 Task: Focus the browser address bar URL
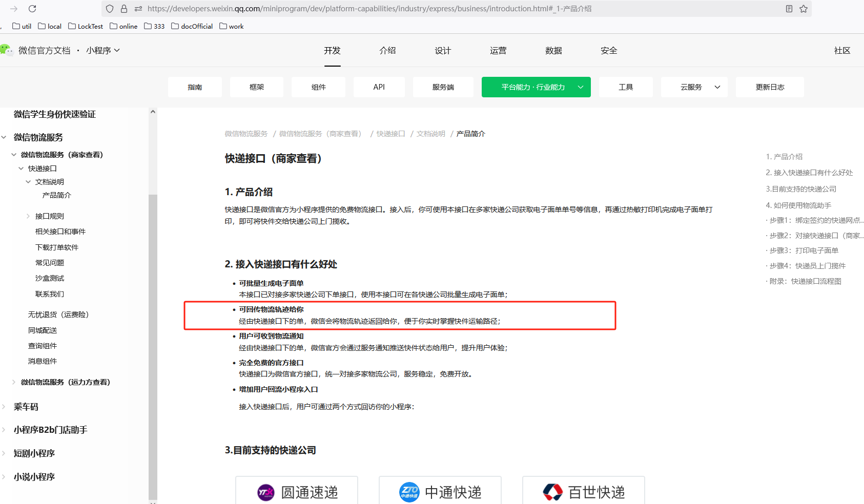coord(369,9)
